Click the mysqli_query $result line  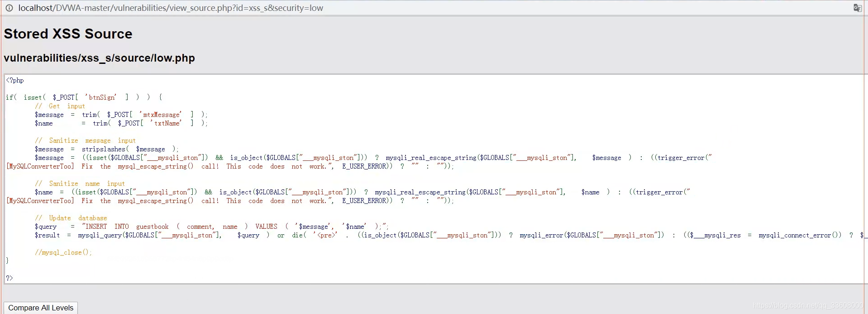[x=450, y=235]
